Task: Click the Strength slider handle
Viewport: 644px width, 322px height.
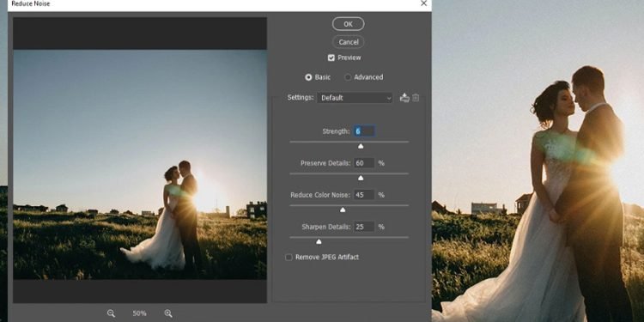Action: point(361,146)
